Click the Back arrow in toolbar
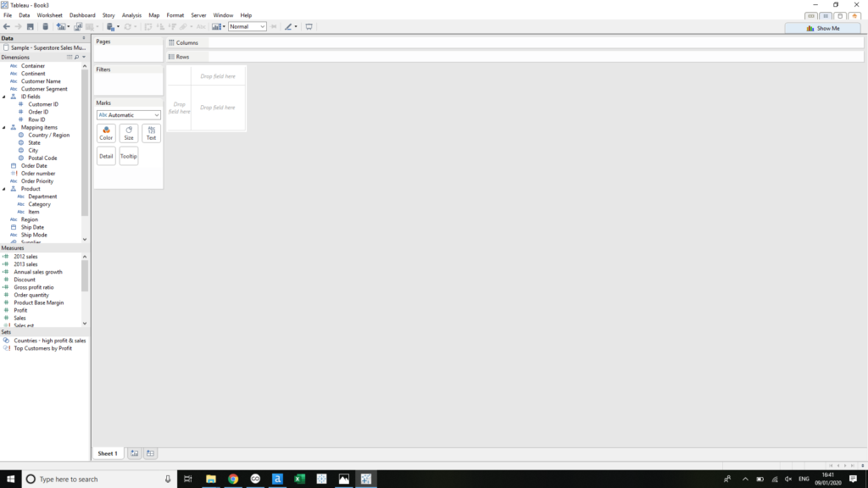 [7, 26]
